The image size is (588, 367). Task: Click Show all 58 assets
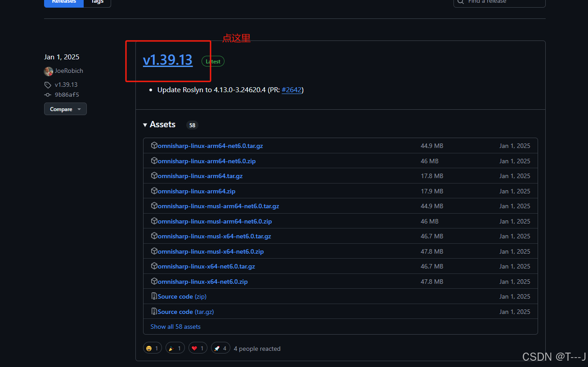(175, 327)
